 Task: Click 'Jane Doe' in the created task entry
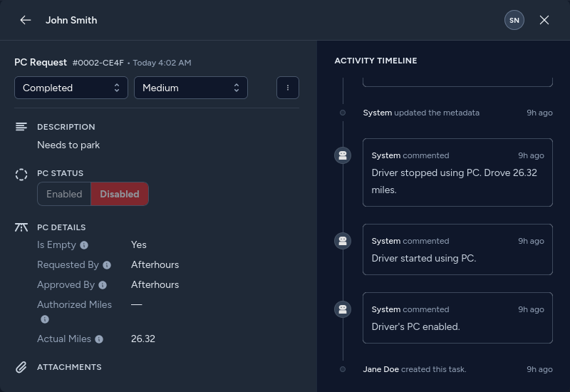380,369
